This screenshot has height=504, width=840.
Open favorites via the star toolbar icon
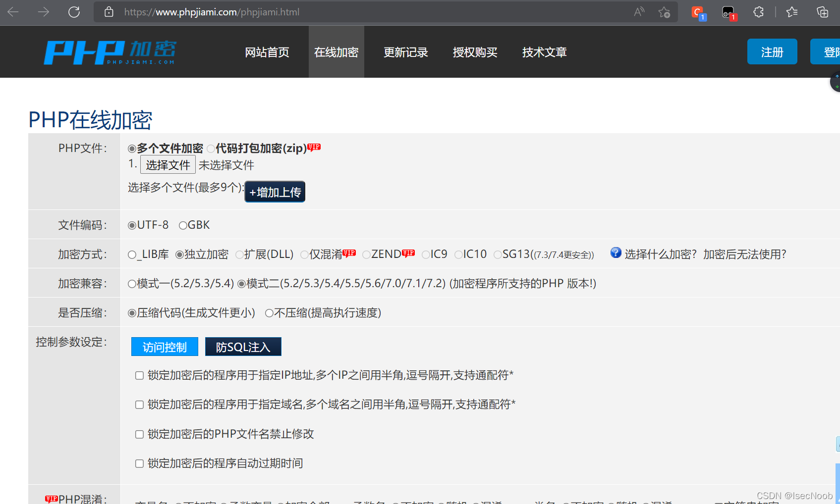[791, 12]
